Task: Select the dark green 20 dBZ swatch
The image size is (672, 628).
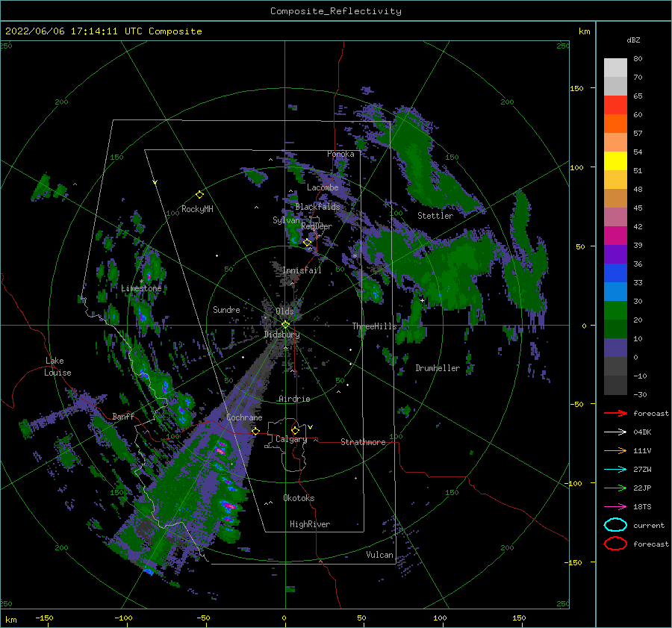Action: coord(615,329)
